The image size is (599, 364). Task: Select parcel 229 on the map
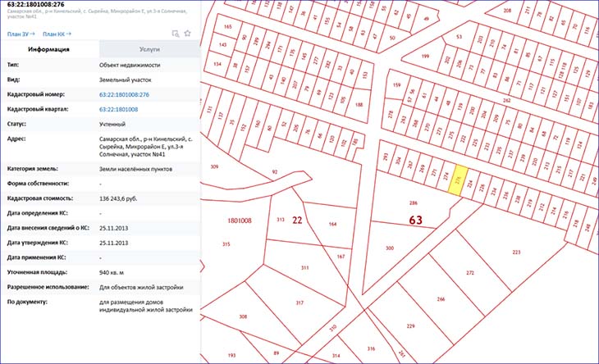click(x=410, y=325)
